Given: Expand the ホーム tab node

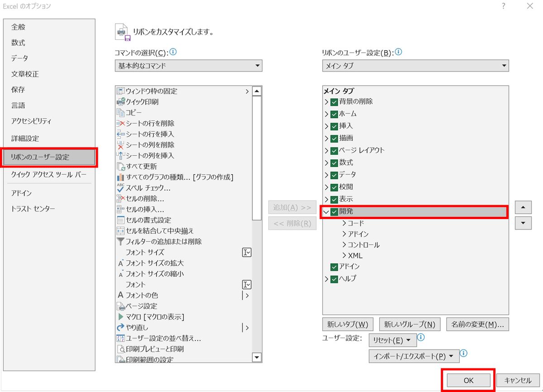Looking at the screenshot, I should click(326, 114).
